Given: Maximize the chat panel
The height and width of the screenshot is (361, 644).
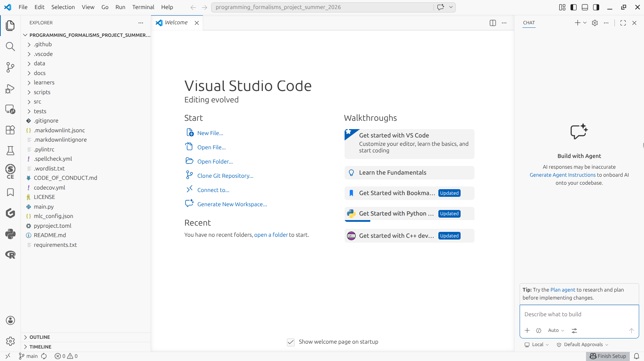Looking at the screenshot, I should 623,23.
